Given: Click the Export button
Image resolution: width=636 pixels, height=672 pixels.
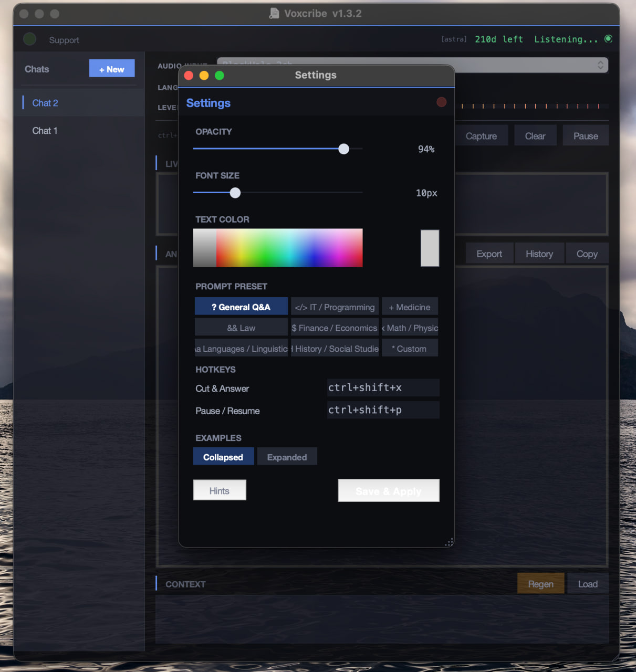Looking at the screenshot, I should [489, 254].
